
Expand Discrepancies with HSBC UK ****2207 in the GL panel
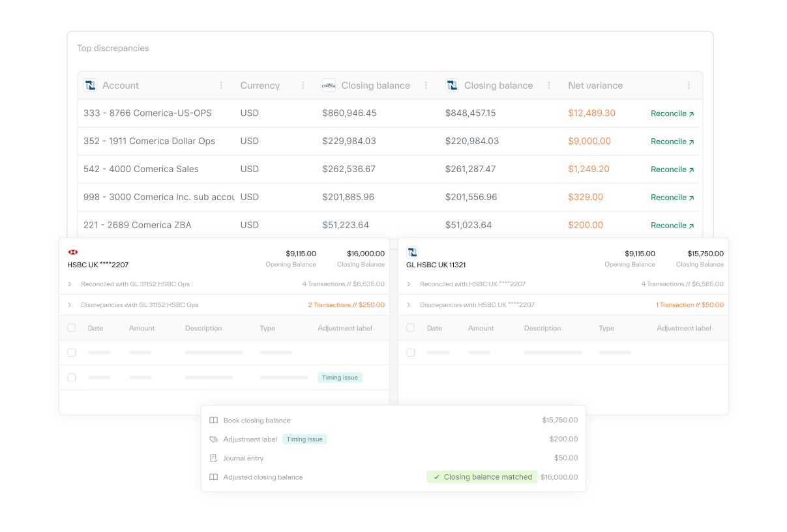[x=409, y=305]
